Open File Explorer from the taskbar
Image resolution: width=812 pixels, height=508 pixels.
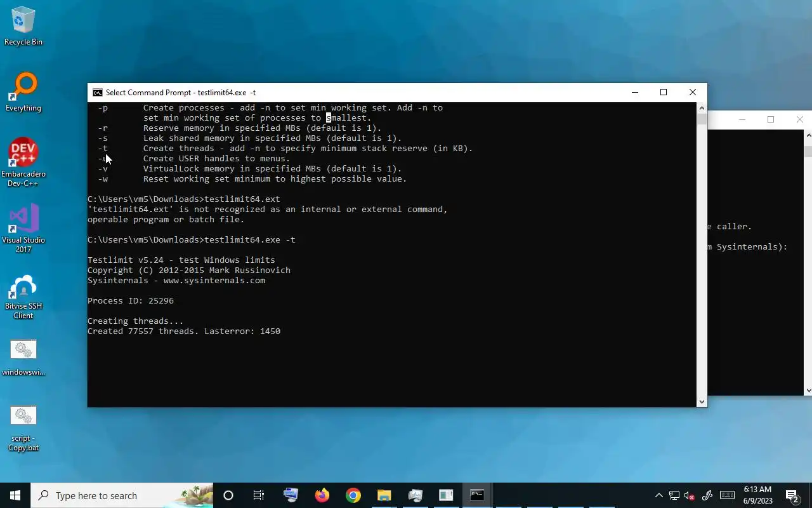pos(384,495)
